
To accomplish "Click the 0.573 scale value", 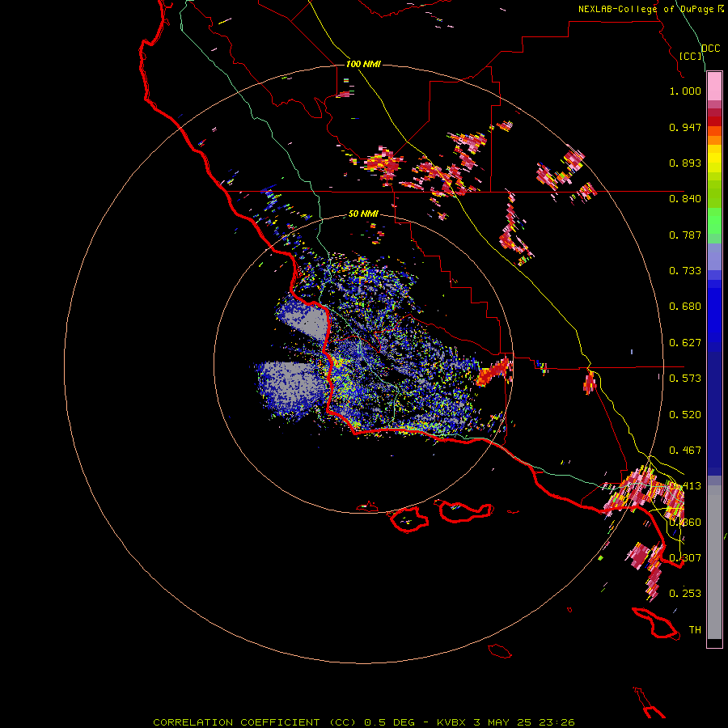I will coord(685,379).
